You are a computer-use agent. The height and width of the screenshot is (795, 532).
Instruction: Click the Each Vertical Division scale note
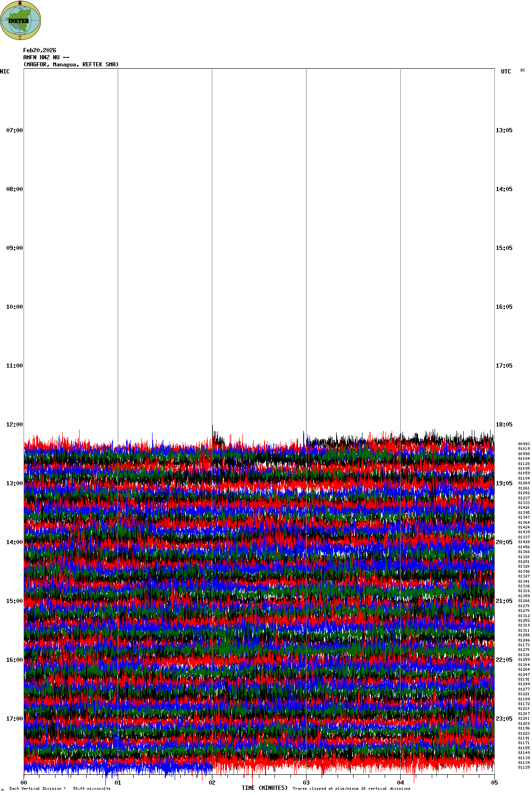(60, 788)
